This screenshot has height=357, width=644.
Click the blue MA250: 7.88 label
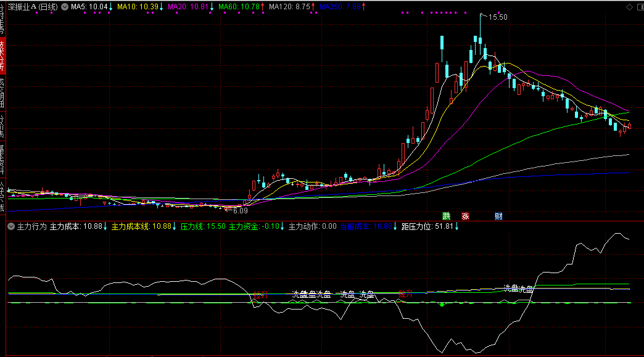pos(340,7)
